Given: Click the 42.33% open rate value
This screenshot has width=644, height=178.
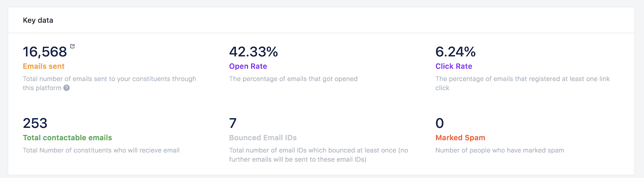Looking at the screenshot, I should [253, 52].
